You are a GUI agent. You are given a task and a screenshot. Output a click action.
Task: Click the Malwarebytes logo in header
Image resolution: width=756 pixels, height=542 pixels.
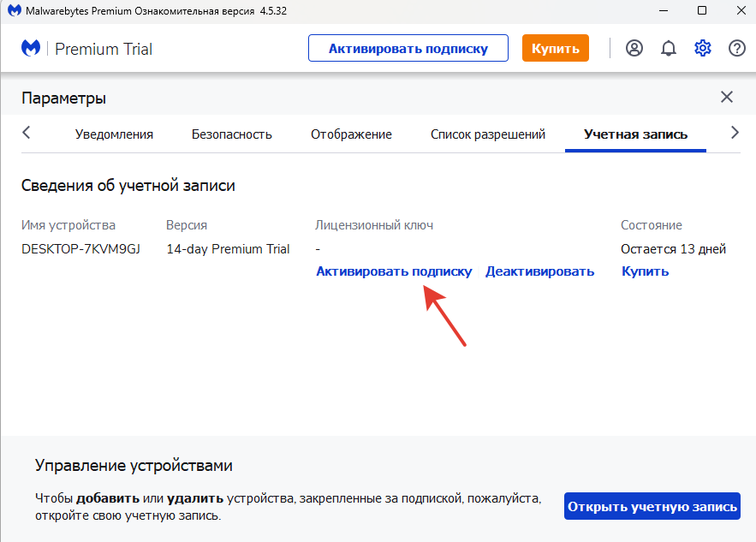click(31, 48)
